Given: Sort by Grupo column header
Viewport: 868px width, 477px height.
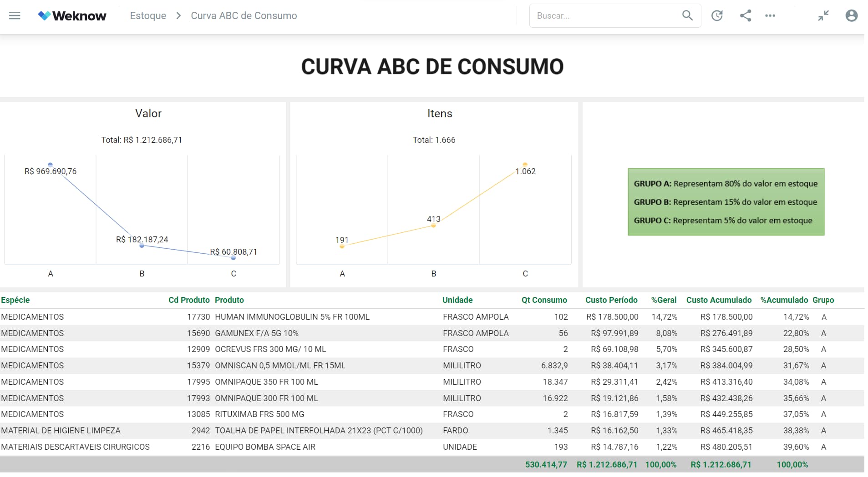Looking at the screenshot, I should [823, 300].
